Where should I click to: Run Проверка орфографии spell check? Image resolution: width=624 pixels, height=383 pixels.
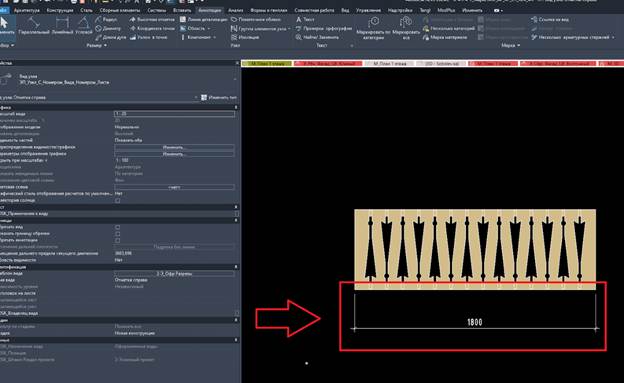[x=324, y=29]
